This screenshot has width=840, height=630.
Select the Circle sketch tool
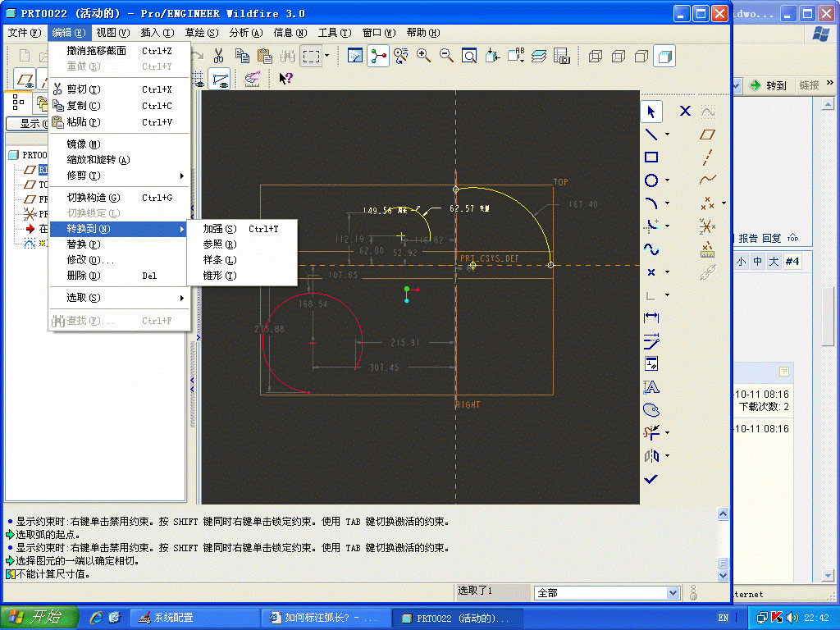[651, 180]
